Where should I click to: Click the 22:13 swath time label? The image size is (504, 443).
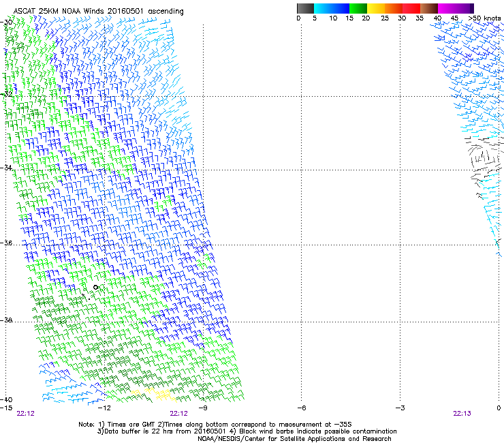click(x=462, y=414)
